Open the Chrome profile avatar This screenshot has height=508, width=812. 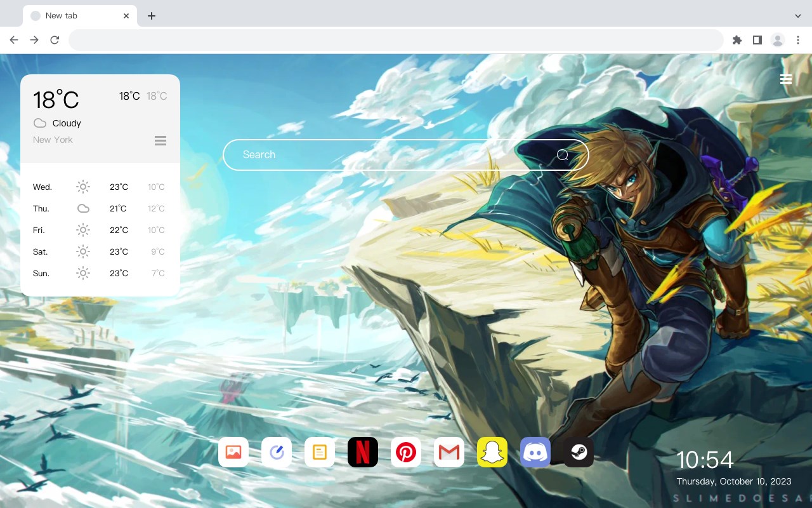[778, 40]
